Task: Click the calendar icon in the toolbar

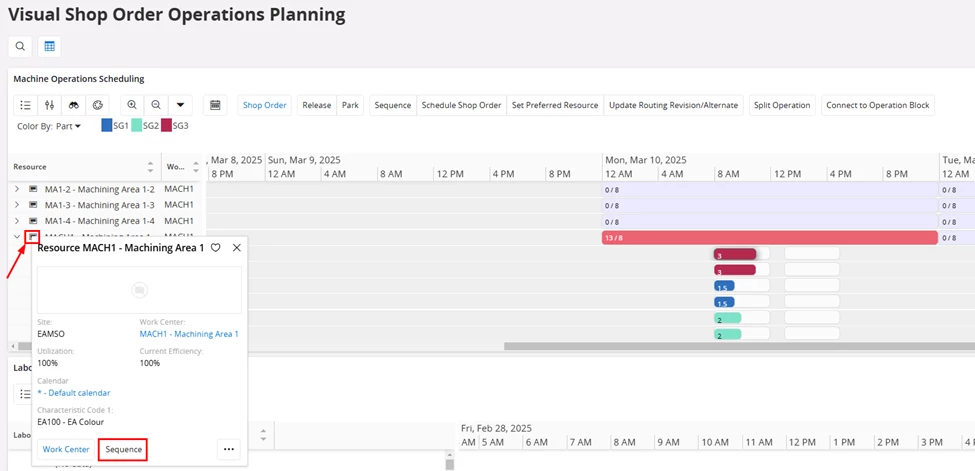Action: 212,105
